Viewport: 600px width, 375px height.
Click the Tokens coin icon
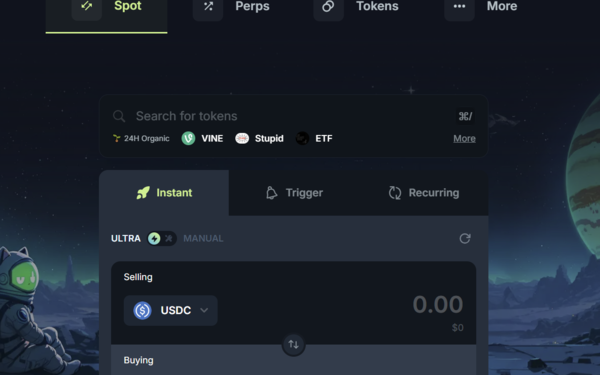(x=328, y=7)
